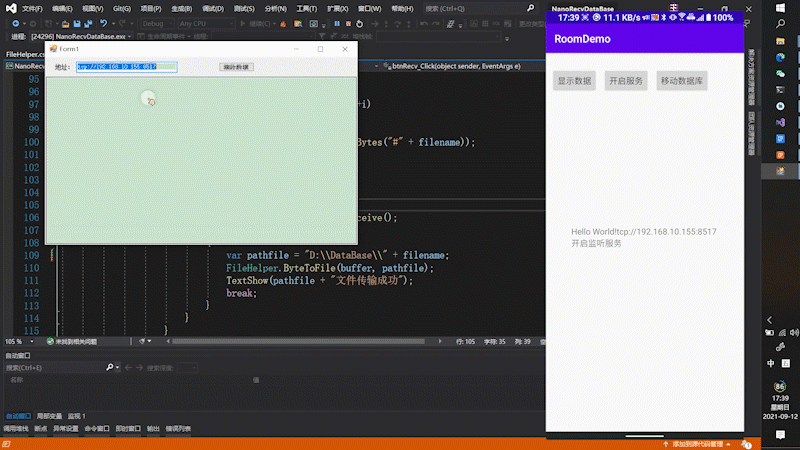Screen dimensions: 800x450
Task: Open the Visual Studio taskbar icon
Action: (780, 121)
